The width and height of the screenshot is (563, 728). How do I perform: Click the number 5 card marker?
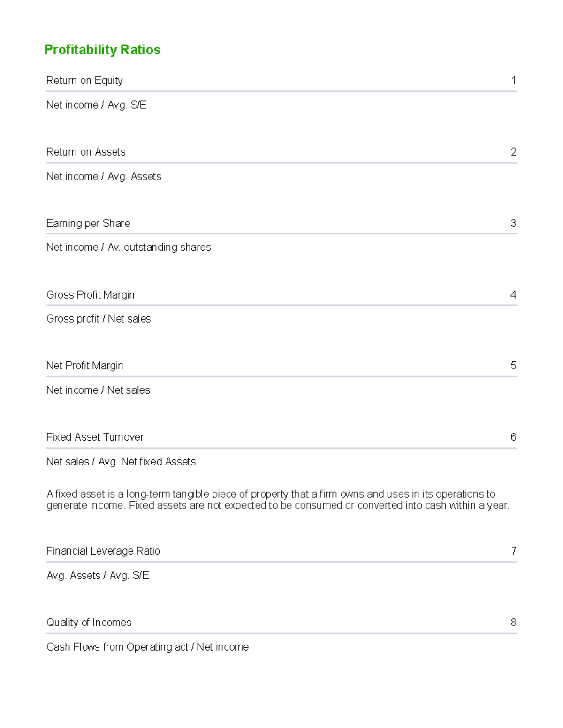point(513,366)
